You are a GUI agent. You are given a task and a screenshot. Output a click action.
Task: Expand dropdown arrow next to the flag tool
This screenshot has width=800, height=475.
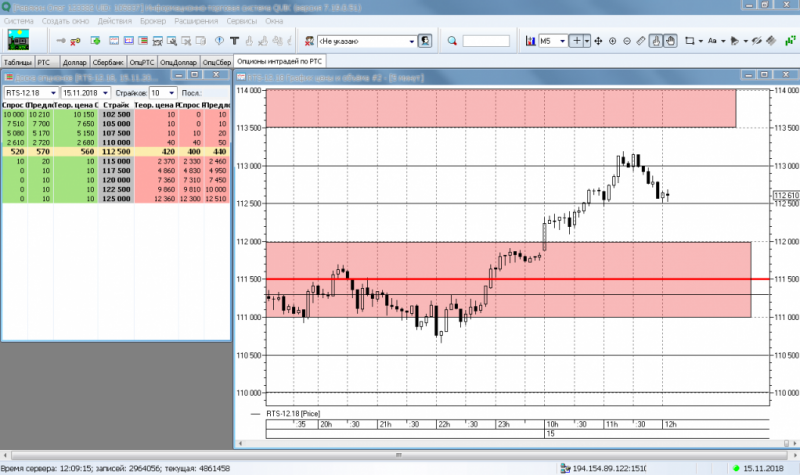point(745,41)
